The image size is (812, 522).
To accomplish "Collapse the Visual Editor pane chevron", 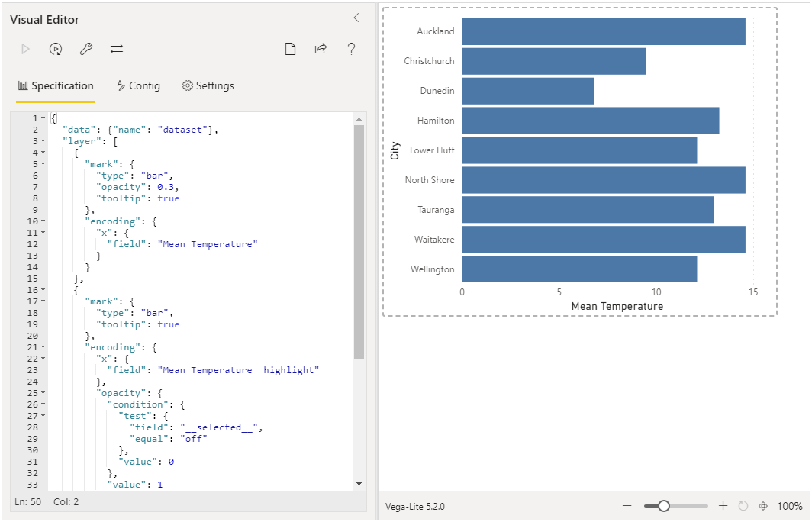I will click(356, 18).
